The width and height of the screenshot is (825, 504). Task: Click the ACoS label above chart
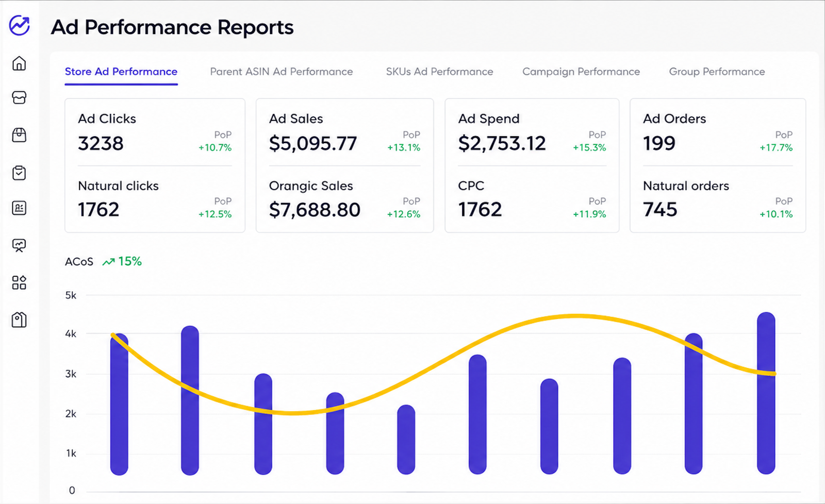pos(79,262)
